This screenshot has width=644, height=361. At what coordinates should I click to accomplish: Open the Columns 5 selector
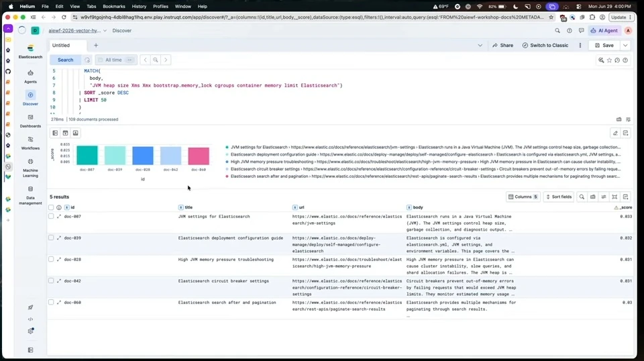pyautogui.click(x=523, y=197)
